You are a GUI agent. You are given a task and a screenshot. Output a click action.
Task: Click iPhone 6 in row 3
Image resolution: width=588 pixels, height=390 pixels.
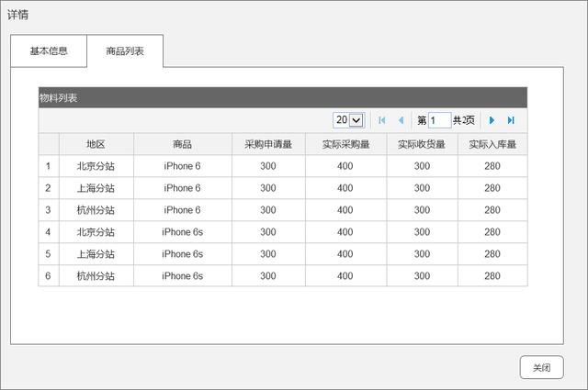(182, 210)
